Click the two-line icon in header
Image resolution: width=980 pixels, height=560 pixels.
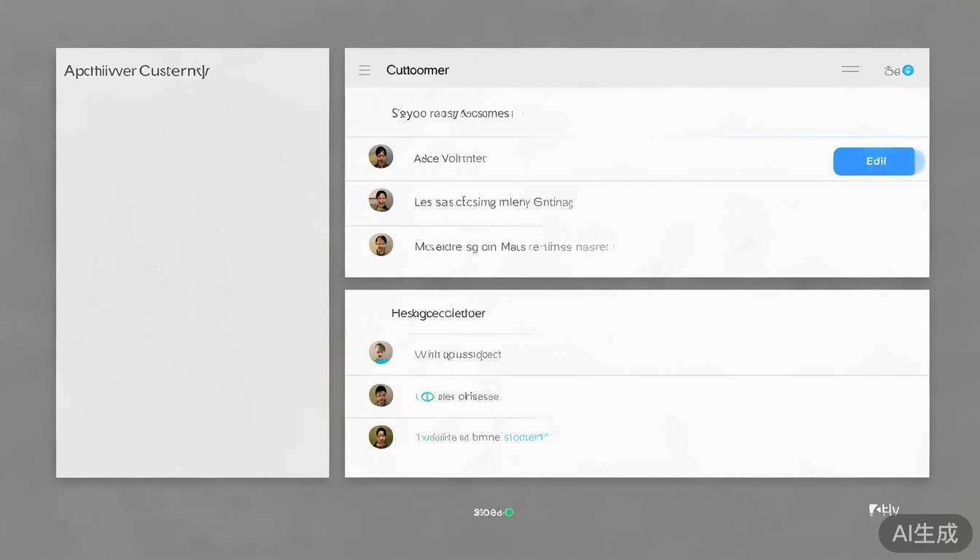[850, 70]
